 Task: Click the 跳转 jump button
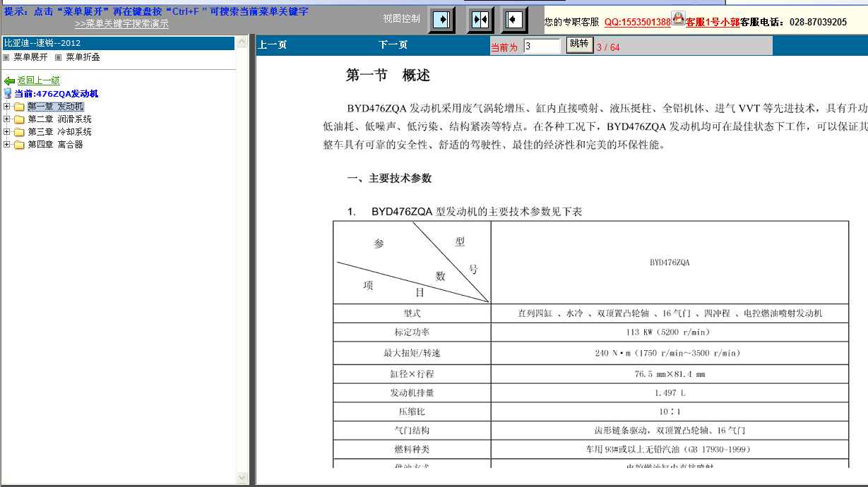579,44
